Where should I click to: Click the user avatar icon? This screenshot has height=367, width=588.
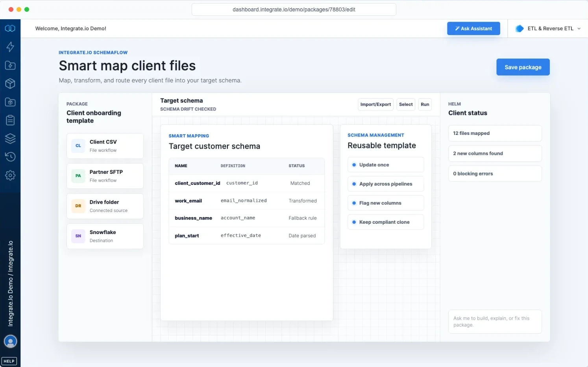coord(10,341)
